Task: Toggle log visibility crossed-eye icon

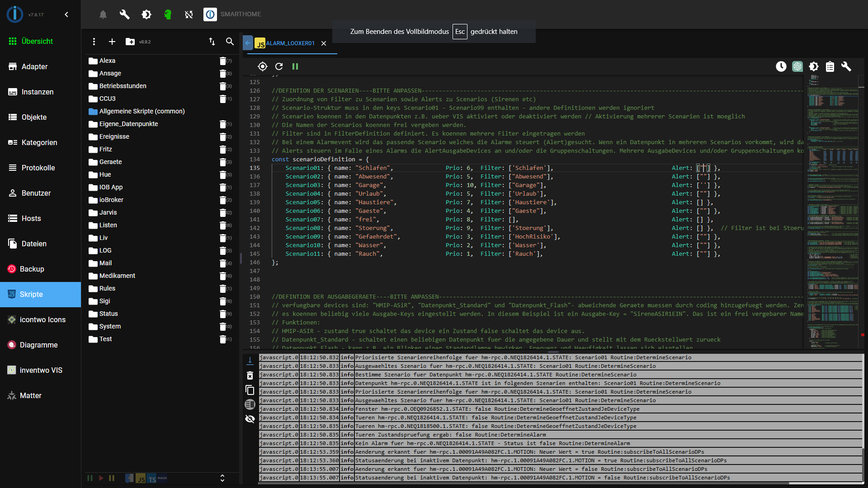Action: pos(250,419)
